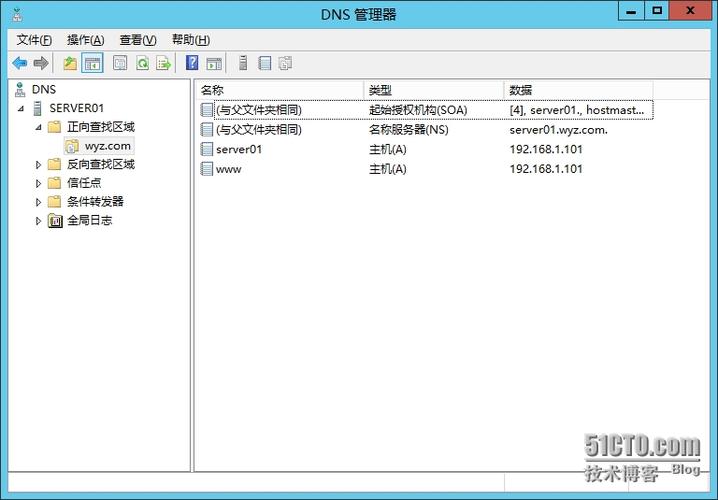Go up one level with folder icon
This screenshot has height=500, width=718.
tap(70, 63)
